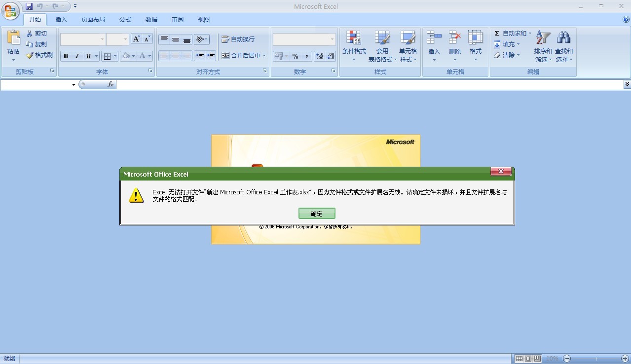Click 复制 copy command

[37, 44]
